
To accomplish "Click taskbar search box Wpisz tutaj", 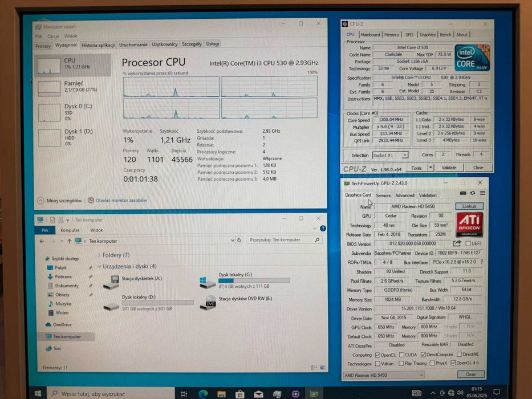I will coord(111,393).
